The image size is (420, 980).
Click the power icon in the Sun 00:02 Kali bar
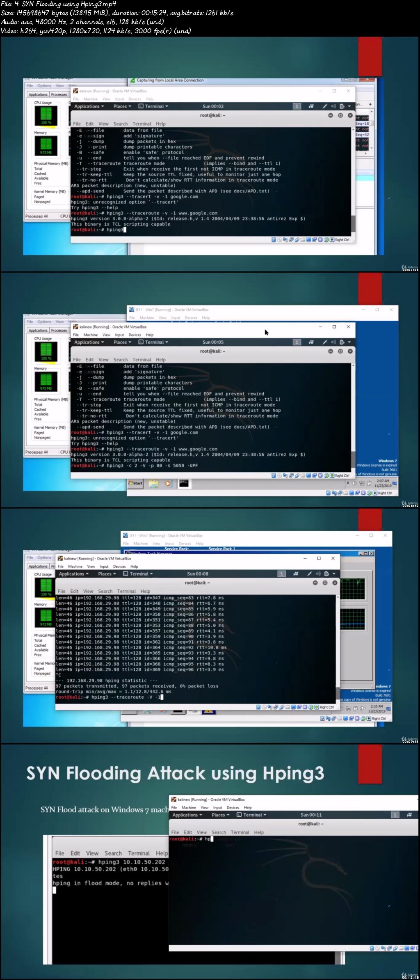pyautogui.click(x=342, y=106)
